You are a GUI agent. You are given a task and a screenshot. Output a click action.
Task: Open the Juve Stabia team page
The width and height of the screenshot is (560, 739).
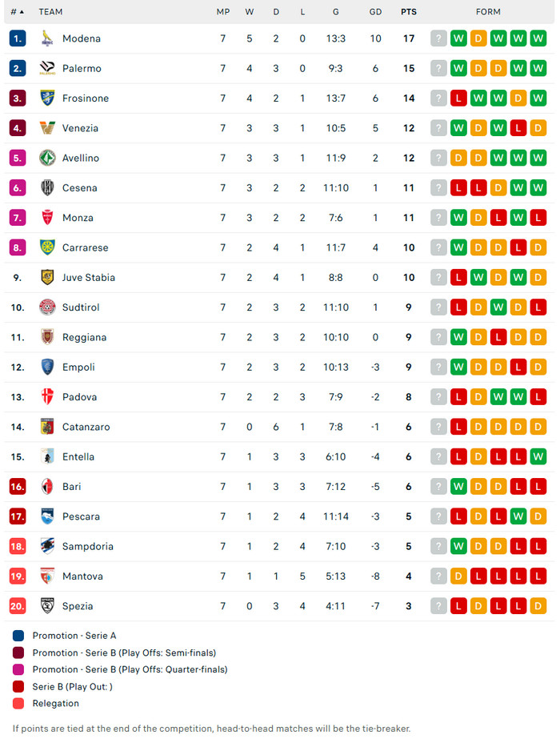[89, 277]
